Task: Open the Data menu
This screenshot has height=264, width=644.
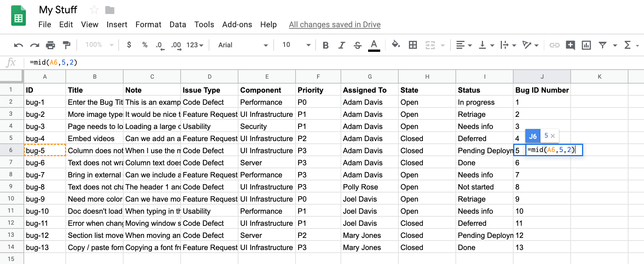Action: [178, 25]
